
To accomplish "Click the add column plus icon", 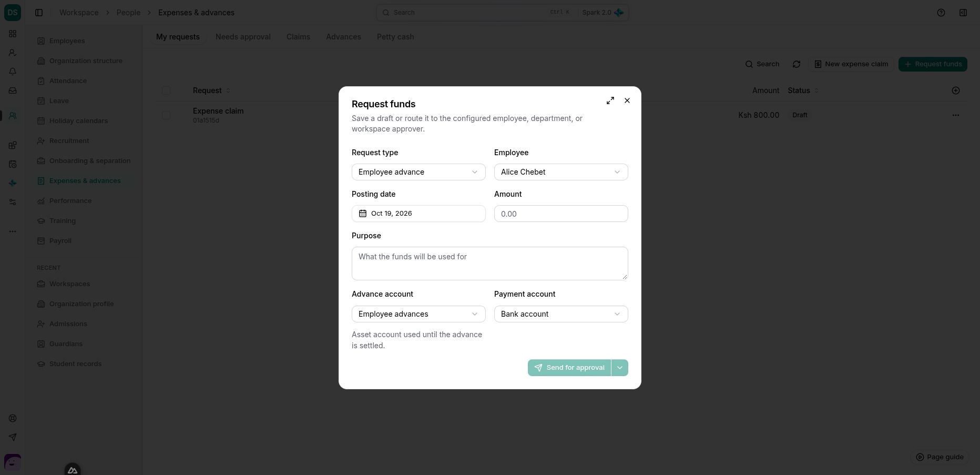I will click(956, 90).
